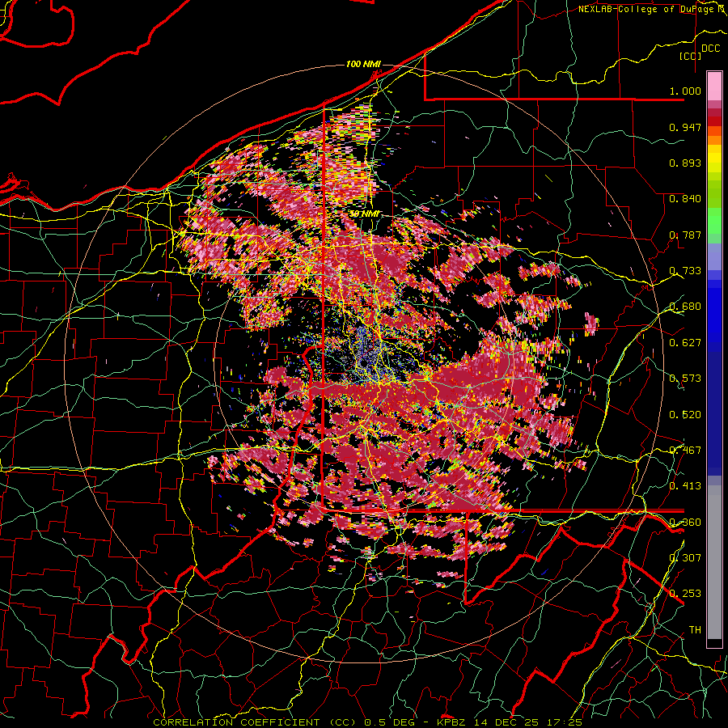The width and height of the screenshot is (728, 728).
Task: Select the 0.573 scale value
Action: click(685, 379)
